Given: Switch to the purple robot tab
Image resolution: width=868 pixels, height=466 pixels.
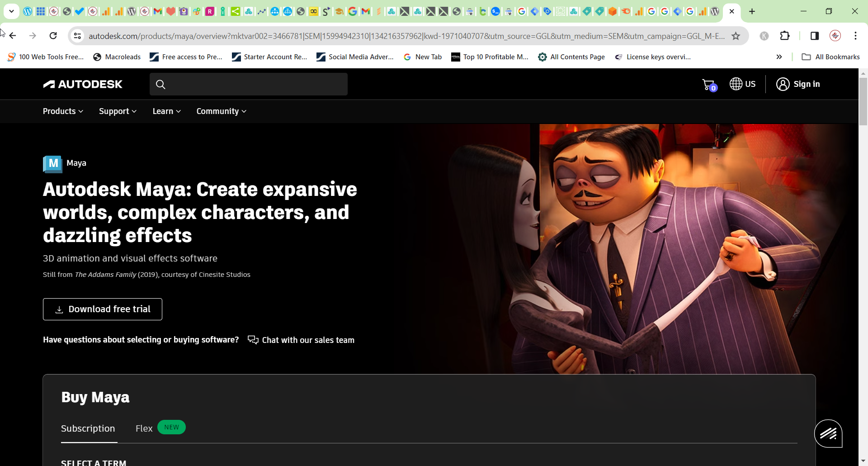Looking at the screenshot, I should point(184,11).
